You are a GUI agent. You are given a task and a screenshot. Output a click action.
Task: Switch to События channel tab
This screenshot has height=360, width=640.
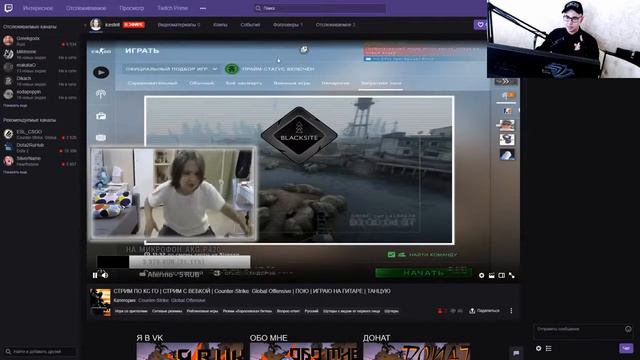click(x=250, y=25)
